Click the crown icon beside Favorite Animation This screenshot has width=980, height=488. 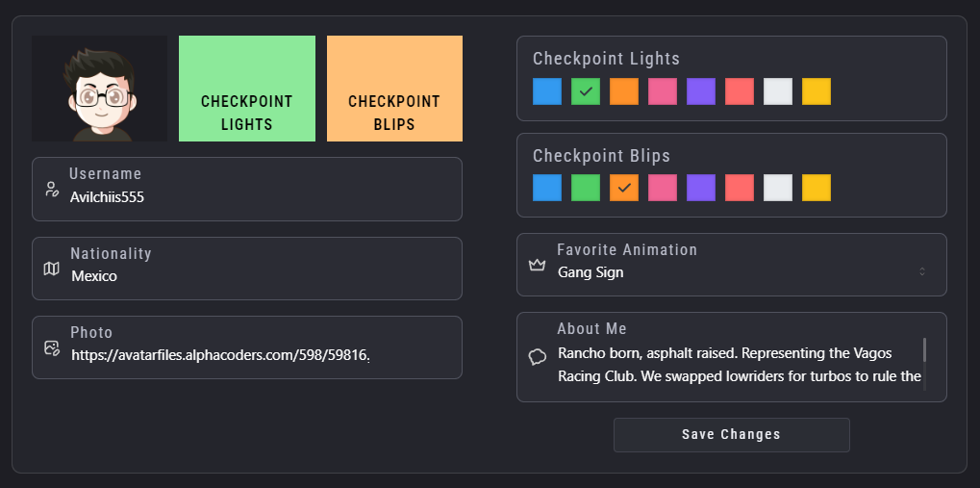(x=538, y=265)
